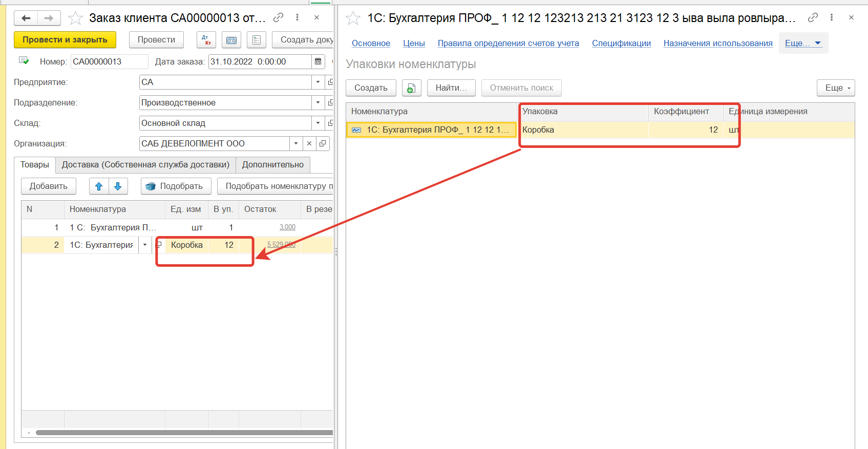Open Еще menu of packaging list
868x449 pixels.
(836, 88)
